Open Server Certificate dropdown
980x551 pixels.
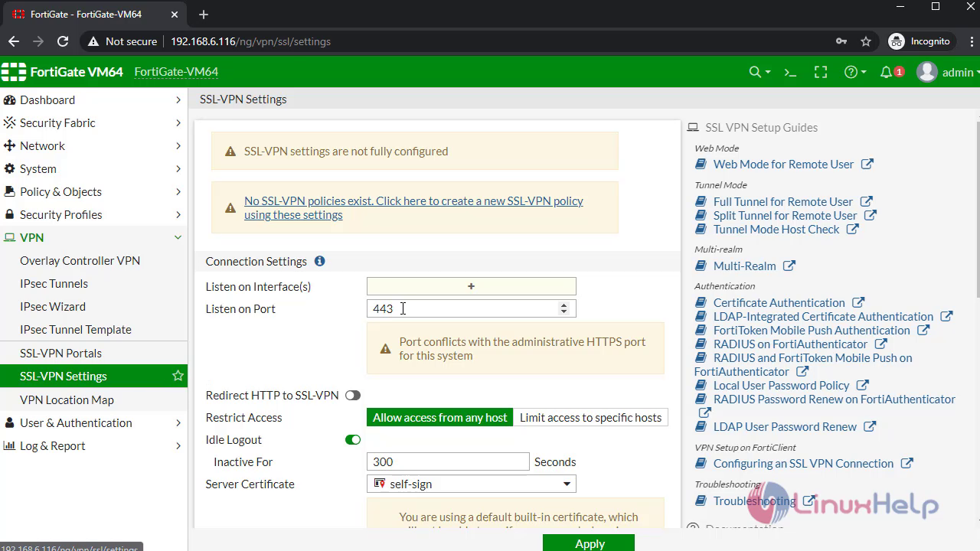471,484
